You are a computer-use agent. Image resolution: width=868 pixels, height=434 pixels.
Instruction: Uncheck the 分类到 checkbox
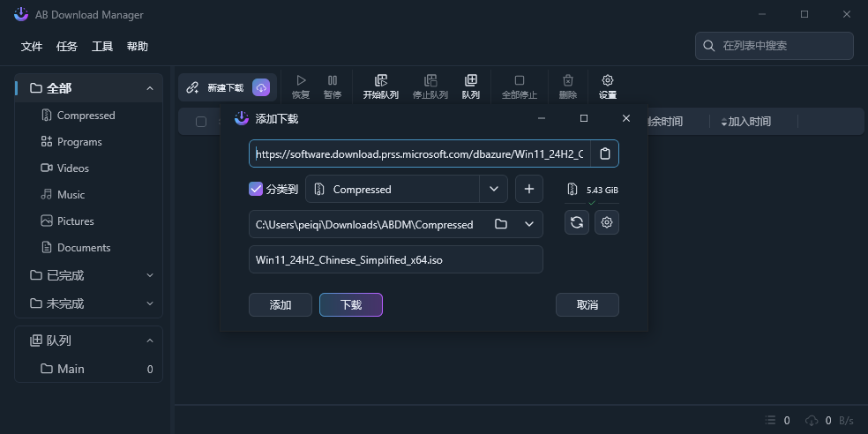tap(257, 189)
